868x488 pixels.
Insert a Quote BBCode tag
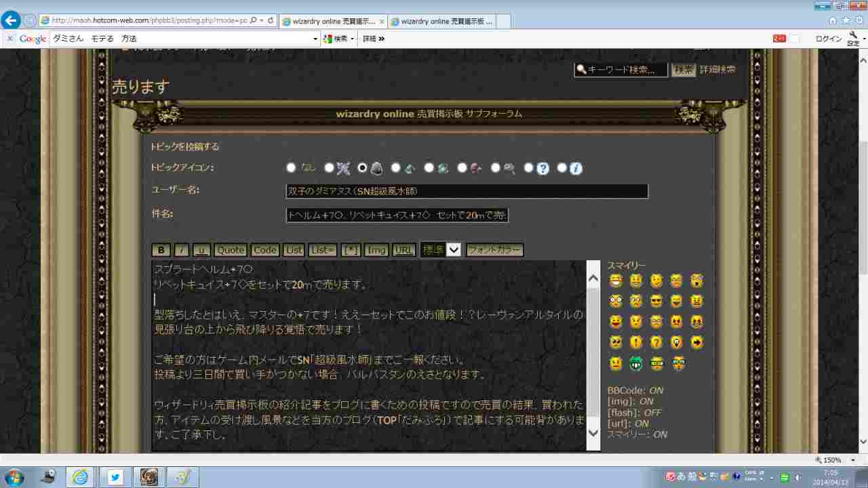231,250
